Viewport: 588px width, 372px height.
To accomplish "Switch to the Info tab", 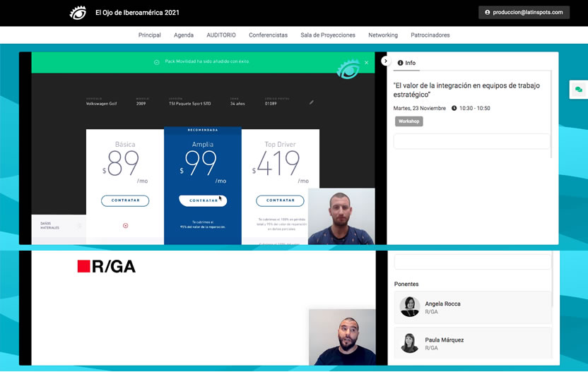I will [x=406, y=63].
